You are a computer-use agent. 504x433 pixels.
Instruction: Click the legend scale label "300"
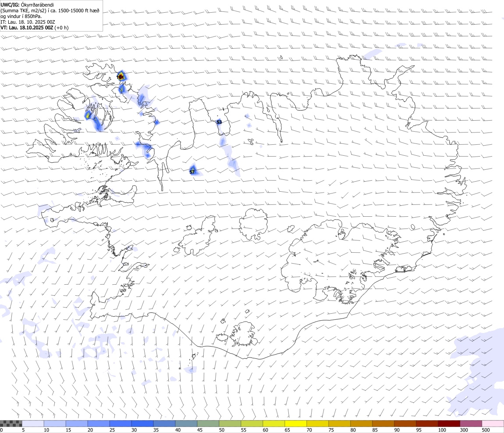[464, 430]
